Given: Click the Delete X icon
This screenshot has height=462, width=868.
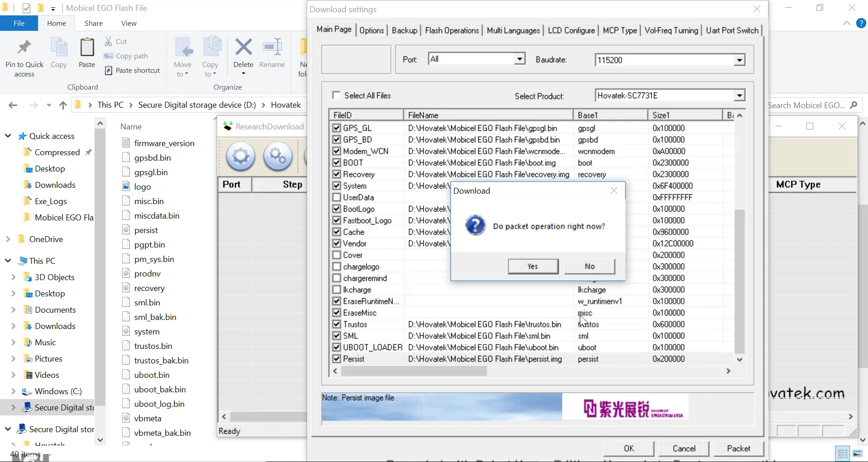Looking at the screenshot, I should 243,47.
